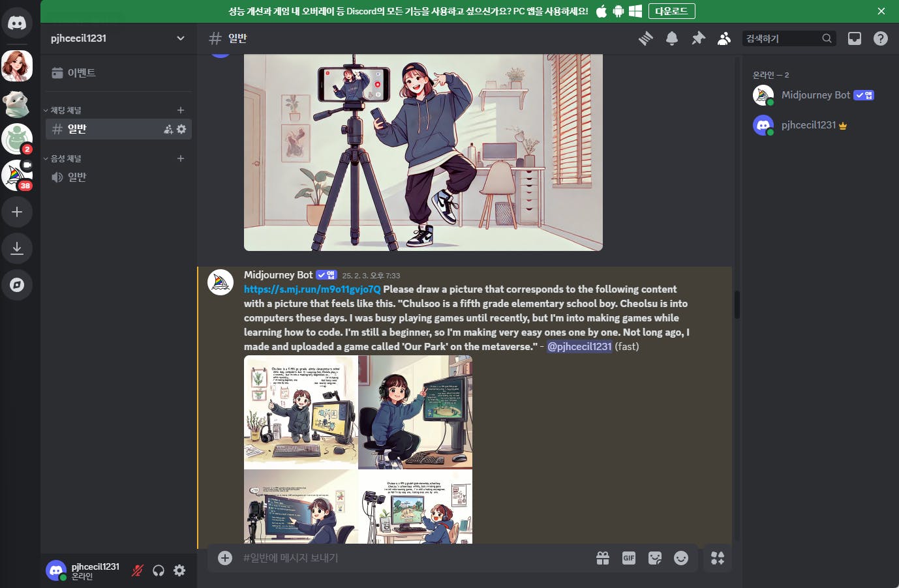Click message timestamp 25. 2. 3. 오후 7:33
This screenshot has width=899, height=588.
(x=371, y=276)
